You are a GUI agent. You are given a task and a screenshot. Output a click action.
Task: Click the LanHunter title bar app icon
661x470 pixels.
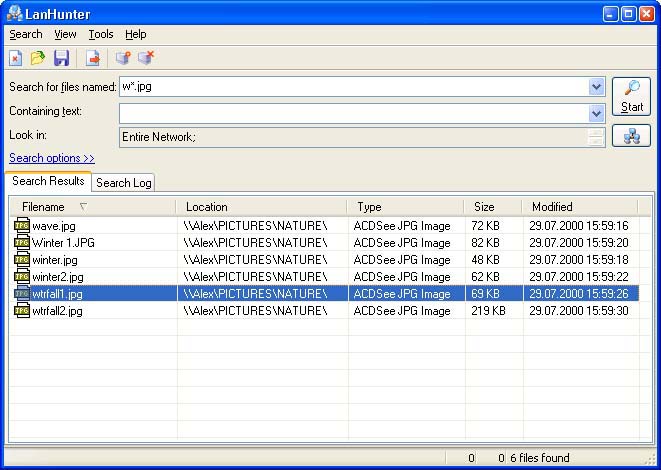(x=14, y=13)
